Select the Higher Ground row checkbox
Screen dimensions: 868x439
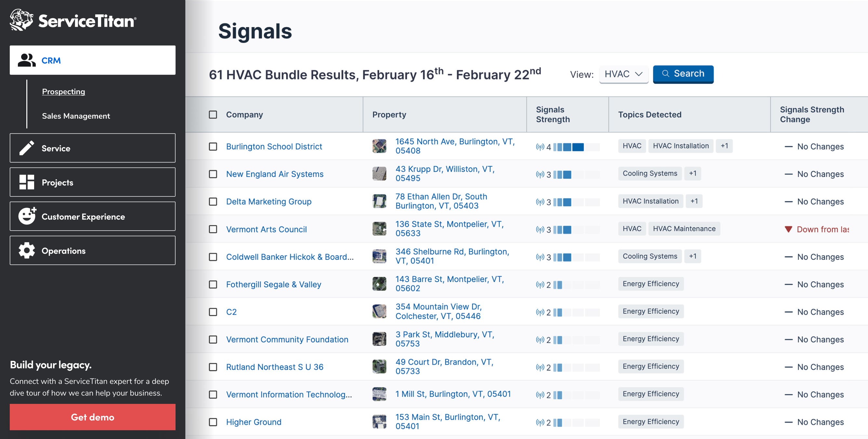(213, 422)
